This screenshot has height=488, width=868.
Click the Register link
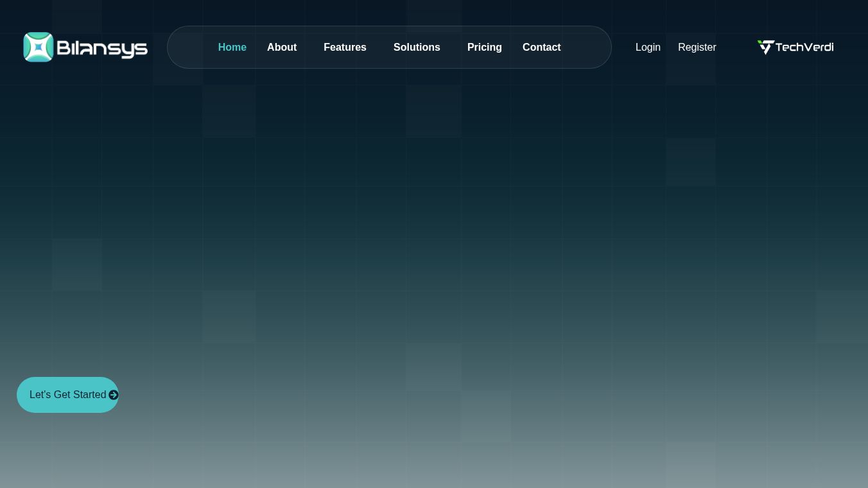point(697,48)
